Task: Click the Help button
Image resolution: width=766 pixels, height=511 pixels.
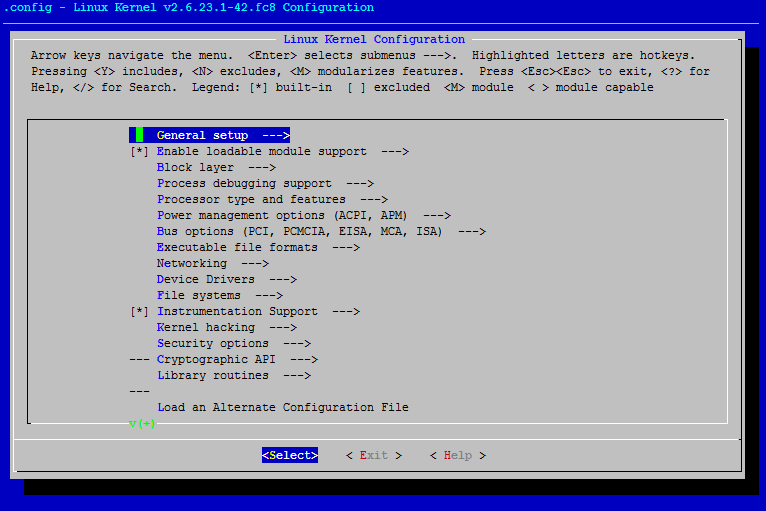Action: point(458,456)
